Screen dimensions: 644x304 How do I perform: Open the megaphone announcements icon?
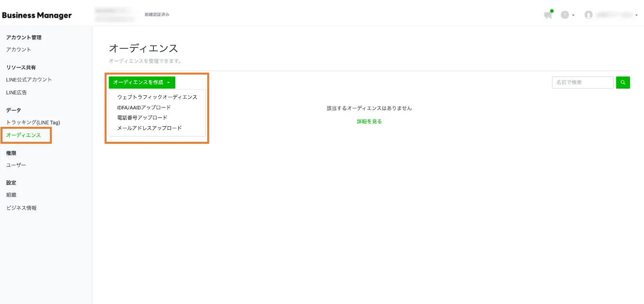coord(548,15)
